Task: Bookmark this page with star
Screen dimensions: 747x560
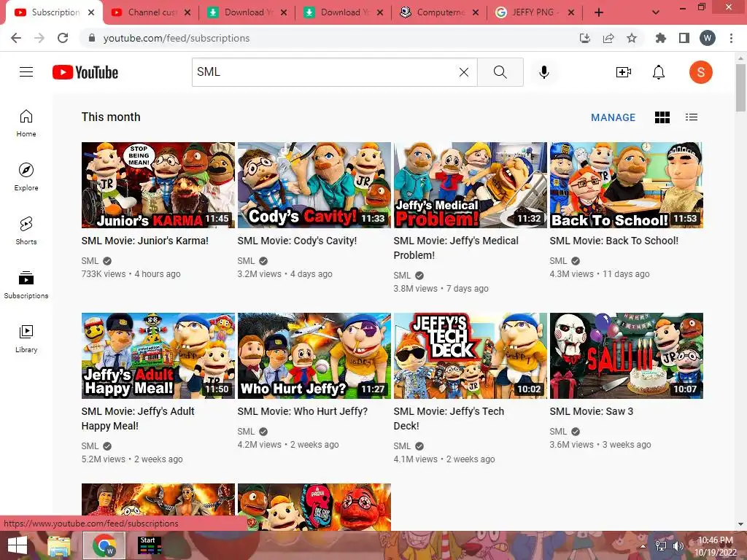Action: click(632, 38)
